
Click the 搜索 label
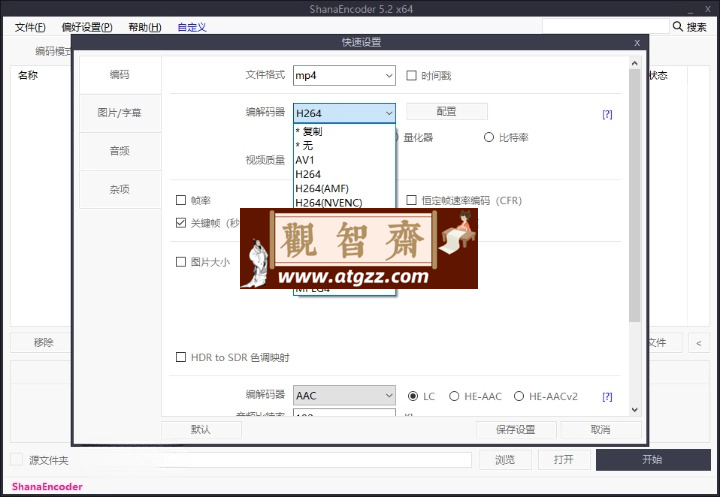(x=697, y=27)
